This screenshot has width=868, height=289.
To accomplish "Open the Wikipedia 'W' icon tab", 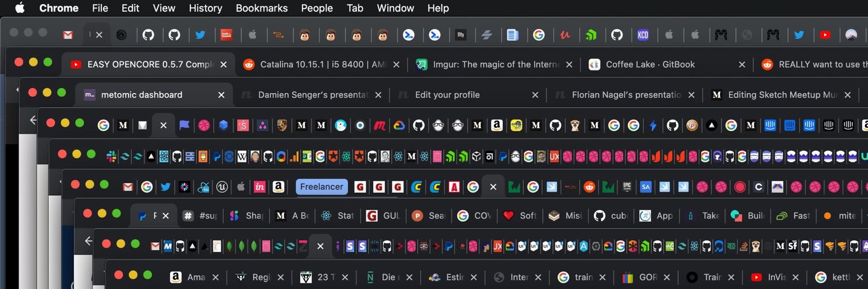I will [x=241, y=156].
